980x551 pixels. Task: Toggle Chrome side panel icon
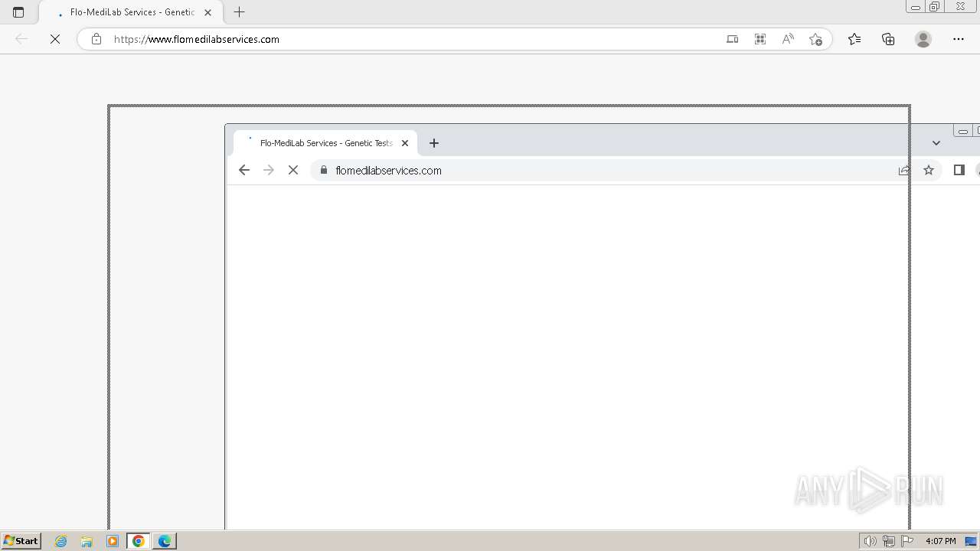pyautogui.click(x=959, y=170)
